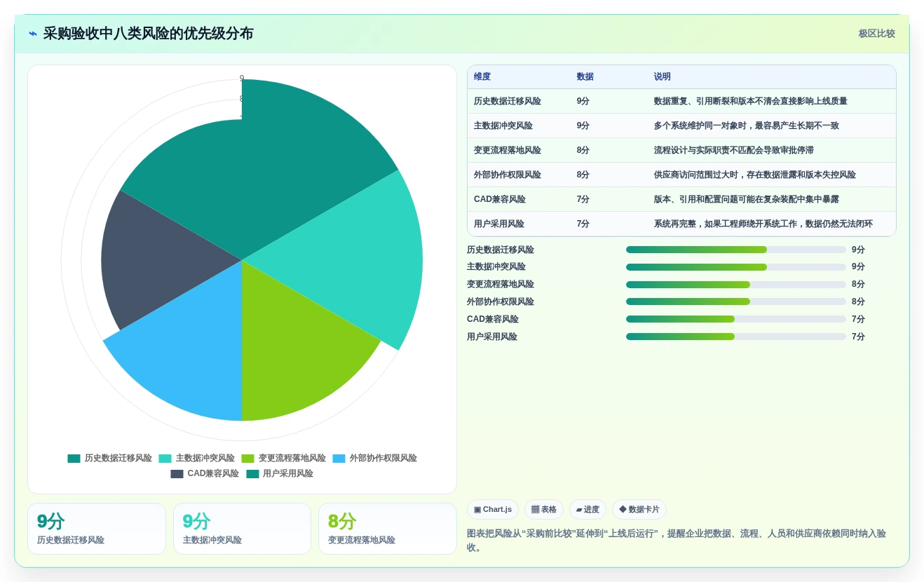Hide 用户采用风险 via its legend entry

click(x=280, y=474)
